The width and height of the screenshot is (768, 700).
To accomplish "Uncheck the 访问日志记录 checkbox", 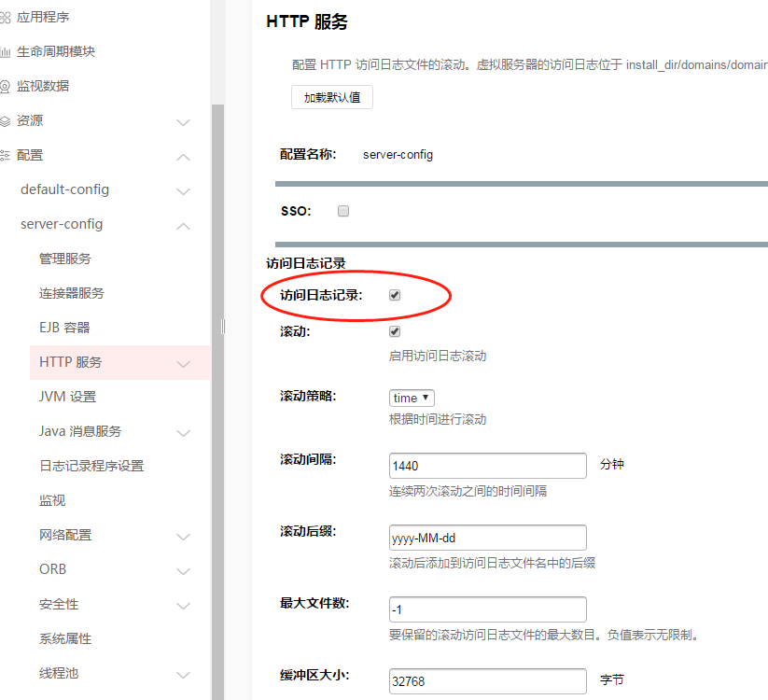I will [395, 295].
